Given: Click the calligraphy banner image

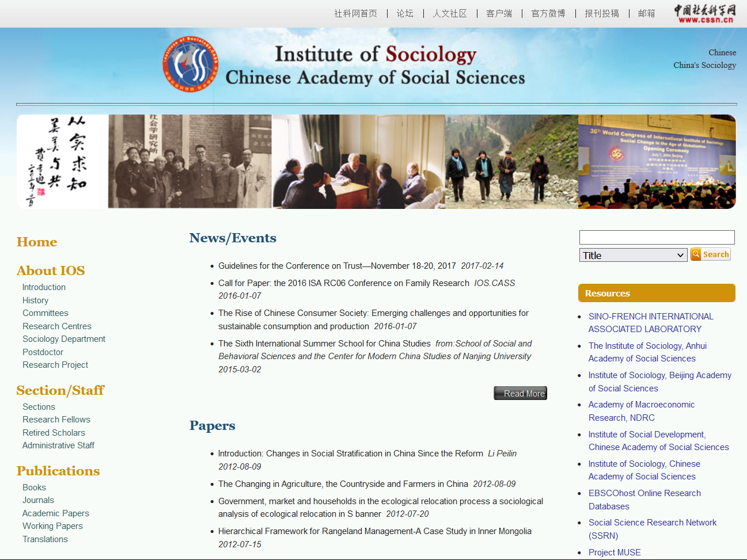Looking at the screenshot, I should (62, 161).
